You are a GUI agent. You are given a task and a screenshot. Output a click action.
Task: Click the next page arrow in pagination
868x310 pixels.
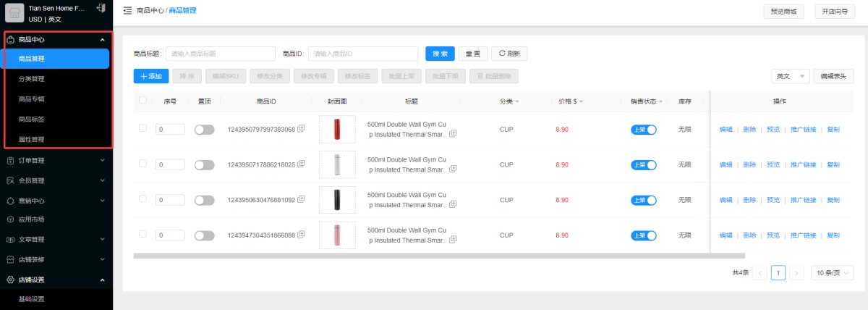[796, 273]
